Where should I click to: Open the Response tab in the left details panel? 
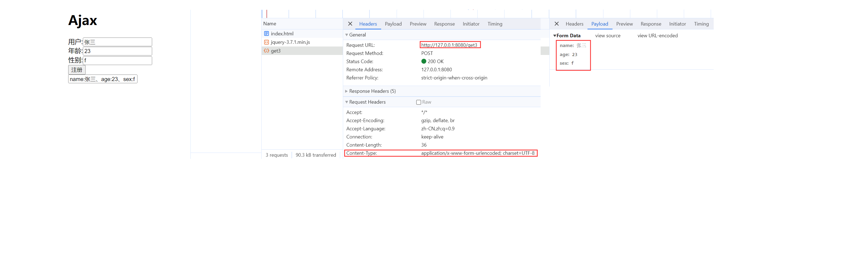click(444, 24)
